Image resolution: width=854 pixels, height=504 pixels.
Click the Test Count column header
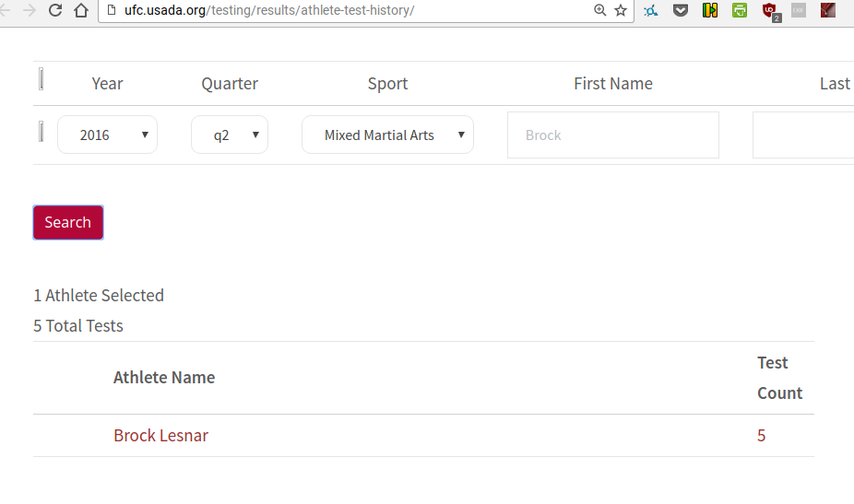pyautogui.click(x=779, y=378)
